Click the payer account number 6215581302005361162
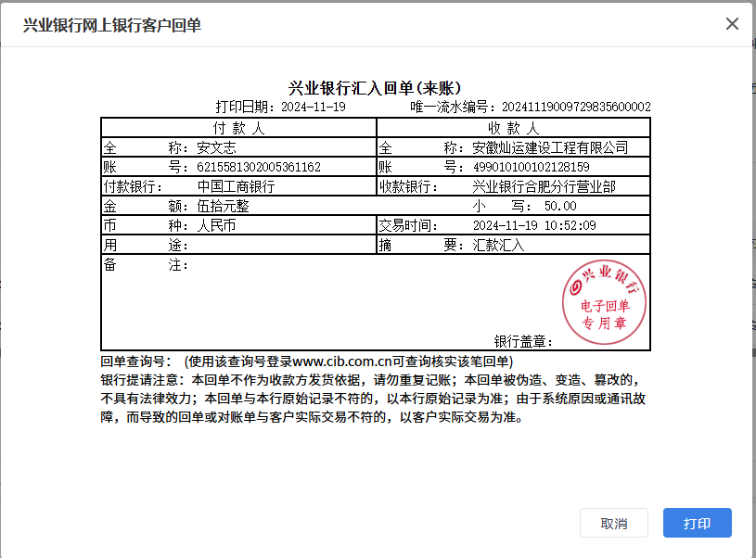The height and width of the screenshot is (558, 756). point(259,167)
